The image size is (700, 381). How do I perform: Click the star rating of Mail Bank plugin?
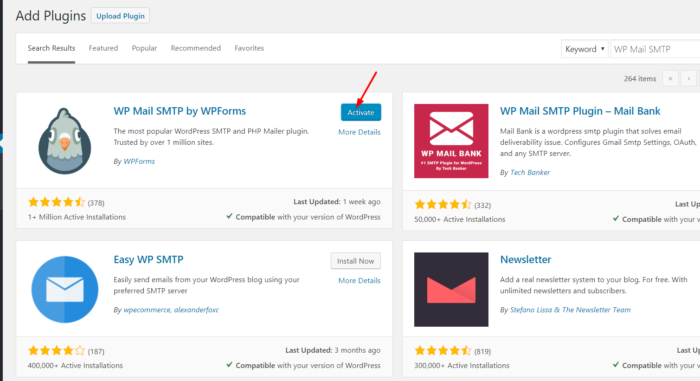[442, 205]
